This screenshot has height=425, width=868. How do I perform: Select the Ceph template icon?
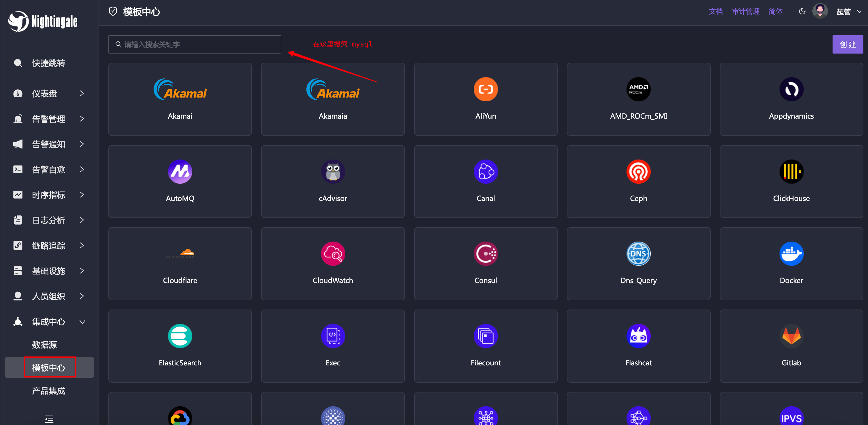(x=638, y=171)
